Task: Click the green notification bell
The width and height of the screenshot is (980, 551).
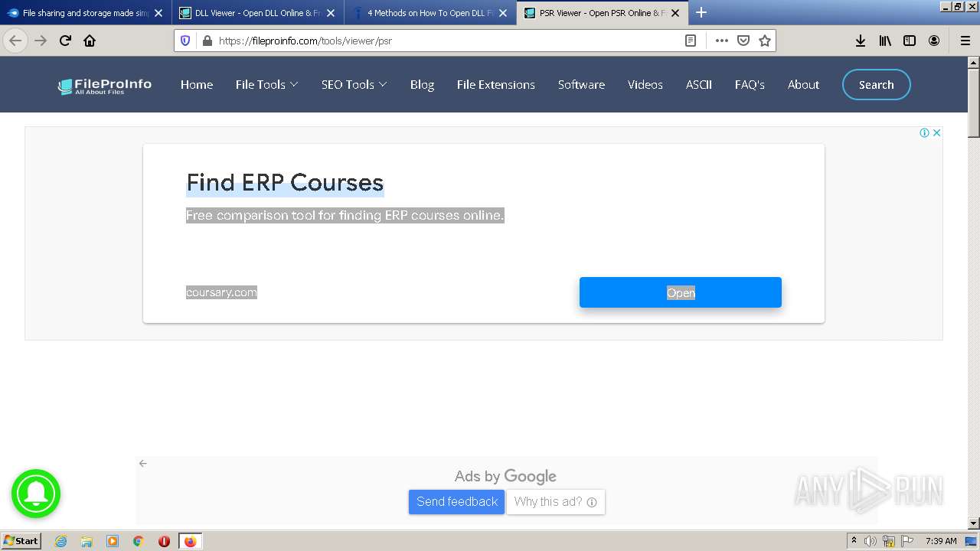Action: click(x=36, y=494)
